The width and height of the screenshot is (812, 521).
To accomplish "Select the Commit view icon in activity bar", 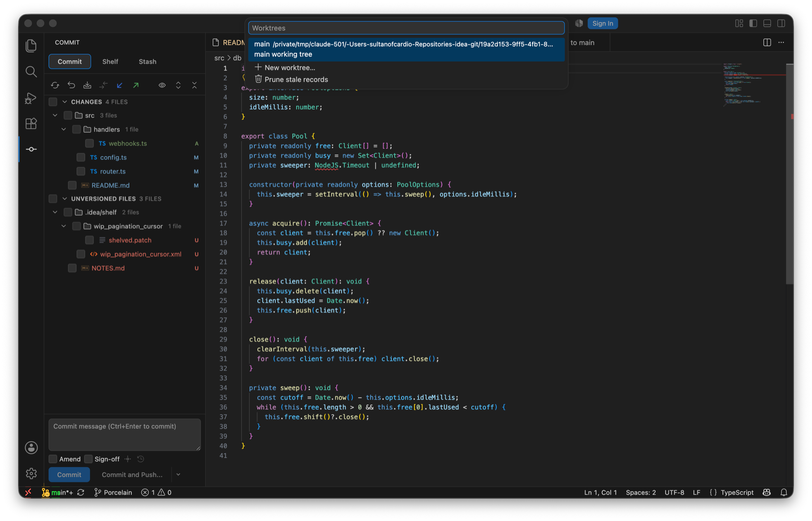I will (x=31, y=149).
